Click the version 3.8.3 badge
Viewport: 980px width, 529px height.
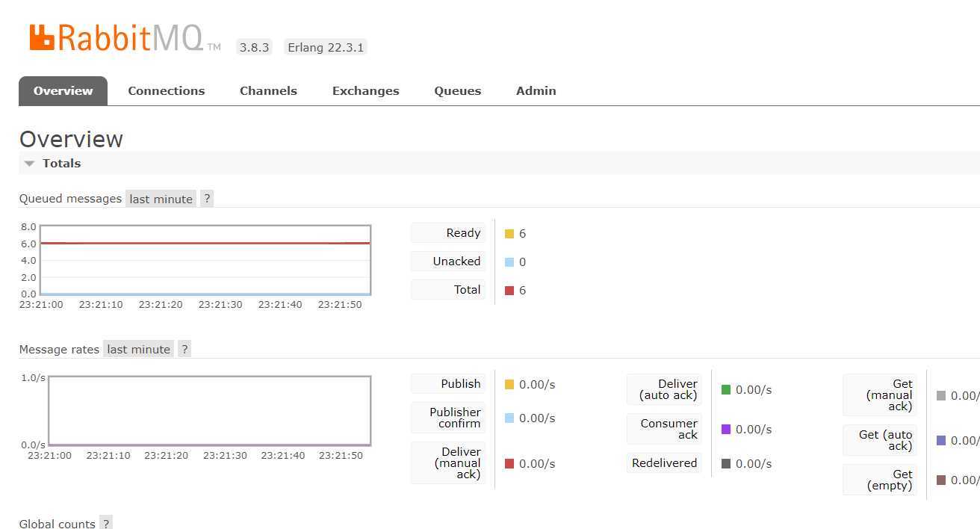coord(254,47)
